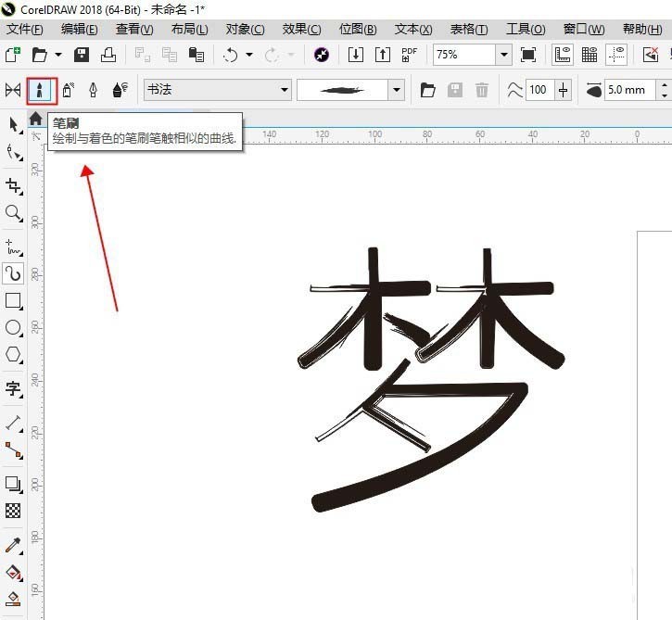Switch to the Sprayer artistic media mode

68,90
